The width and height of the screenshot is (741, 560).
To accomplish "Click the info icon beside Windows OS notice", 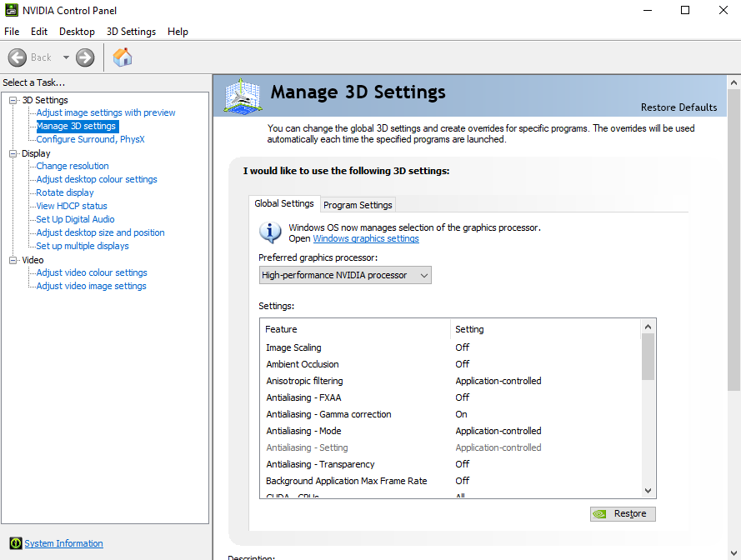I will pos(270,232).
